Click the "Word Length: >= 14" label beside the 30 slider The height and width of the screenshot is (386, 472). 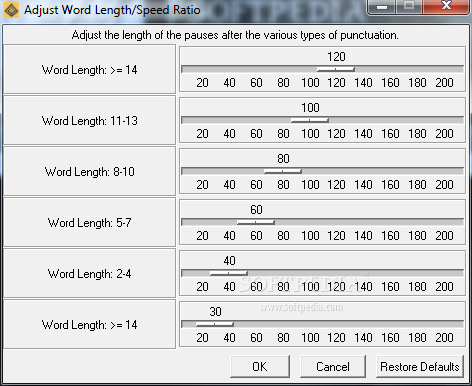click(90, 325)
